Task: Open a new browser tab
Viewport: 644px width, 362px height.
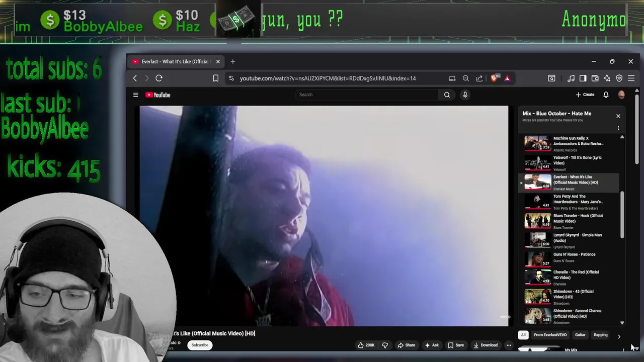Action: (x=232, y=61)
